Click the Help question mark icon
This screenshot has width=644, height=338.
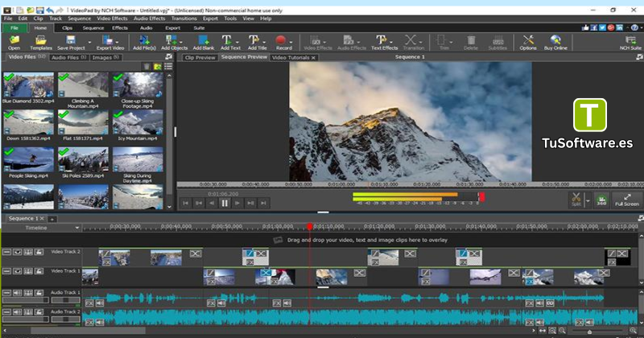click(x=634, y=27)
